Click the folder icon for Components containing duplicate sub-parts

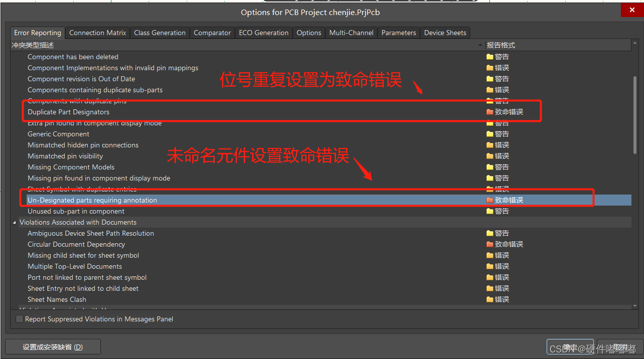point(490,90)
